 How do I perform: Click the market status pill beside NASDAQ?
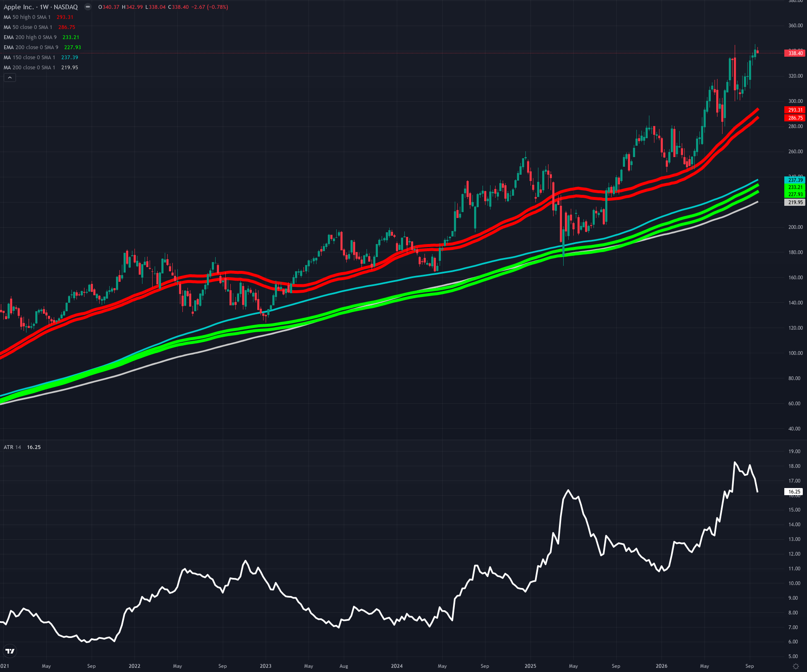pos(87,7)
